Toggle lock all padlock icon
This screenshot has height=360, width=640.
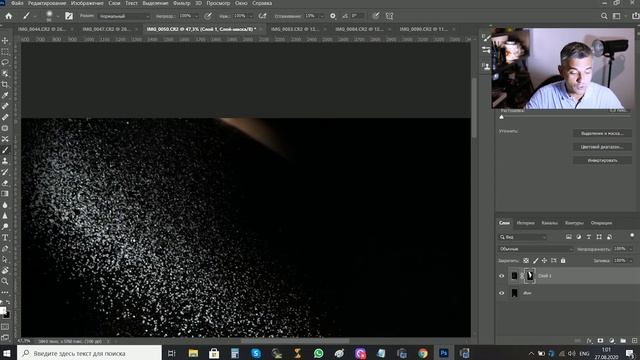pyautogui.click(x=563, y=260)
